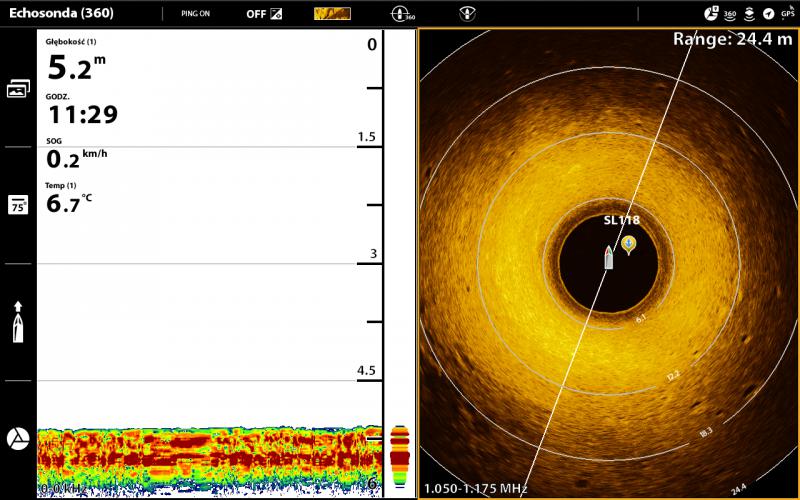800x500 pixels.
Task: Select the yellow SL118 waypoint marker
Action: coord(628,243)
